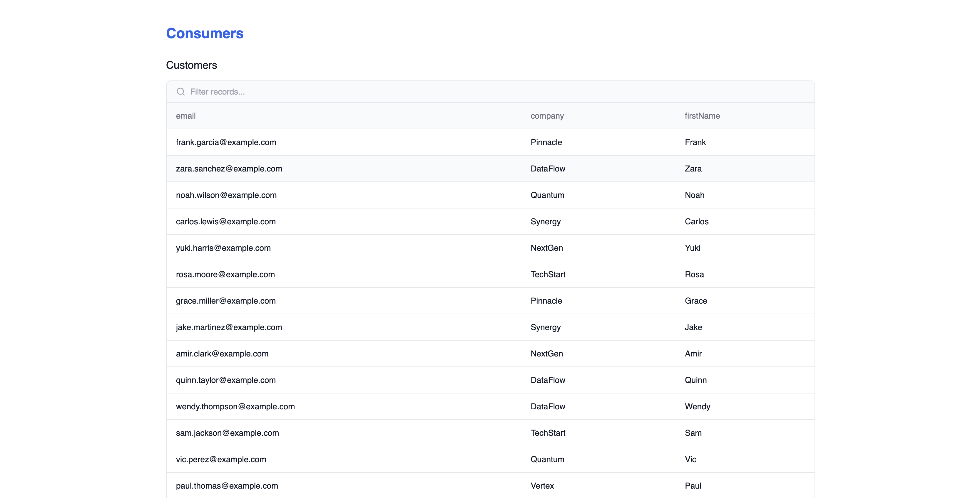Screen dimensions: 980x498
Task: Select the Customers section label
Action: pos(191,65)
